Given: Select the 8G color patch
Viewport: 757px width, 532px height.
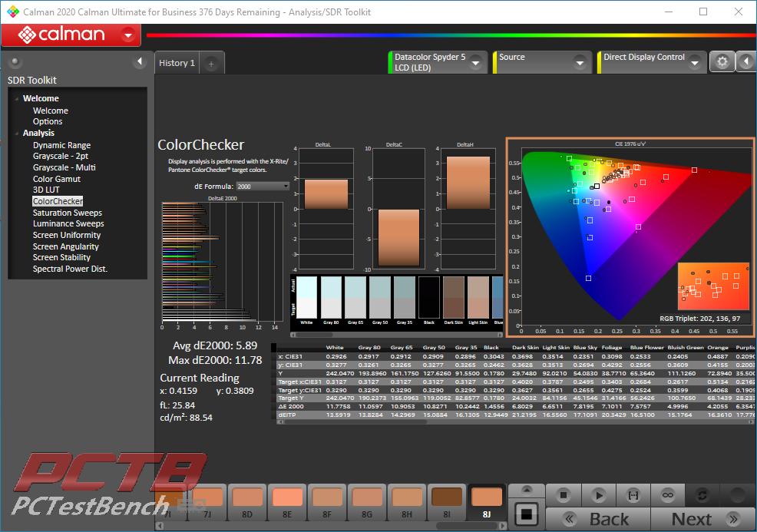Looking at the screenshot, I should 367,503.
